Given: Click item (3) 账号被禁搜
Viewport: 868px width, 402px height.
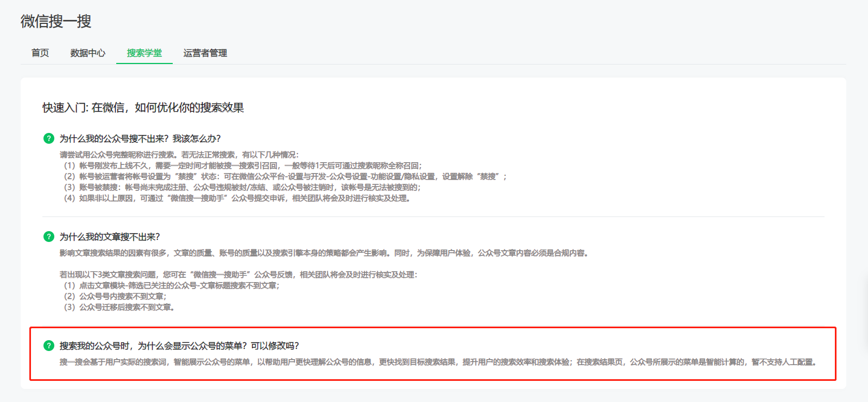Looking at the screenshot, I should [242, 187].
